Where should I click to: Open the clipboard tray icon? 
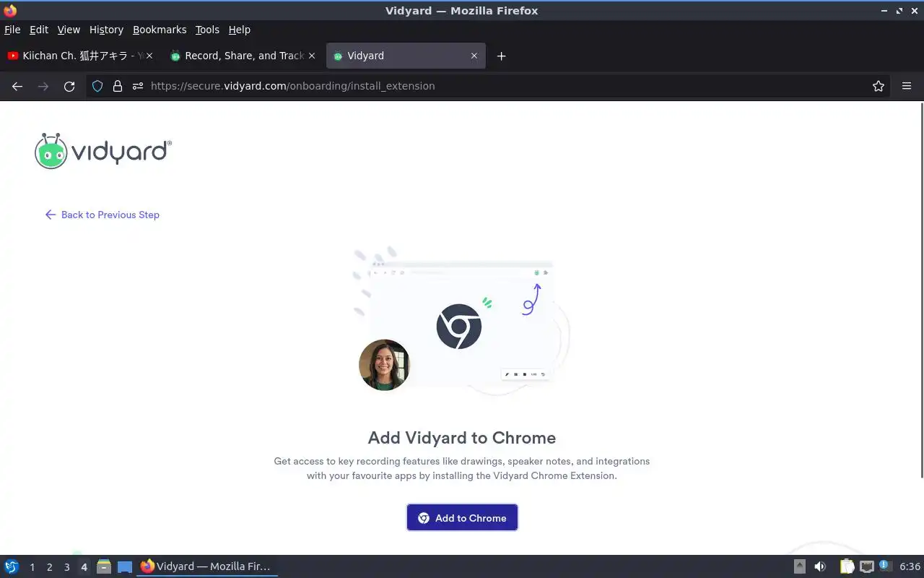click(847, 566)
